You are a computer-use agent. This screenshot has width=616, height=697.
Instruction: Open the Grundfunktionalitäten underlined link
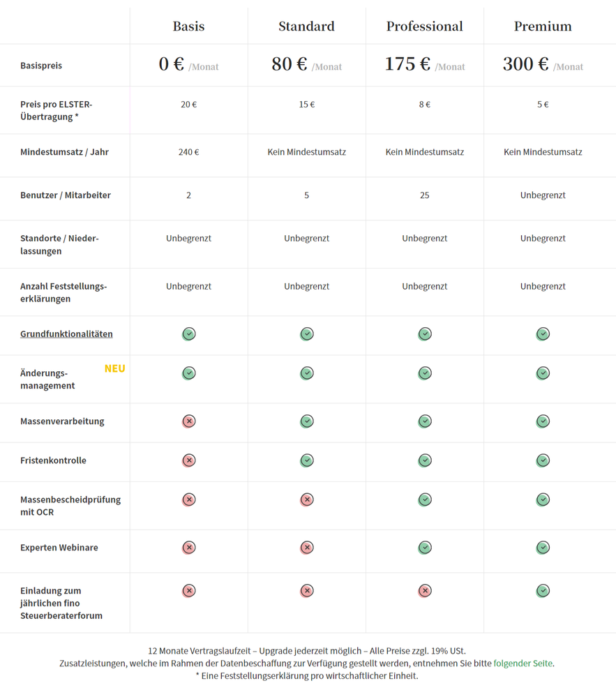point(66,333)
